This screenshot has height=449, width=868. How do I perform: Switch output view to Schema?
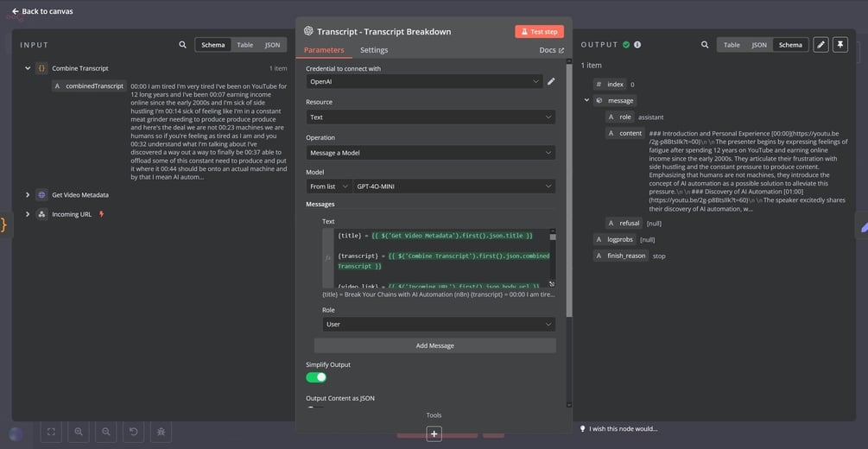[790, 45]
